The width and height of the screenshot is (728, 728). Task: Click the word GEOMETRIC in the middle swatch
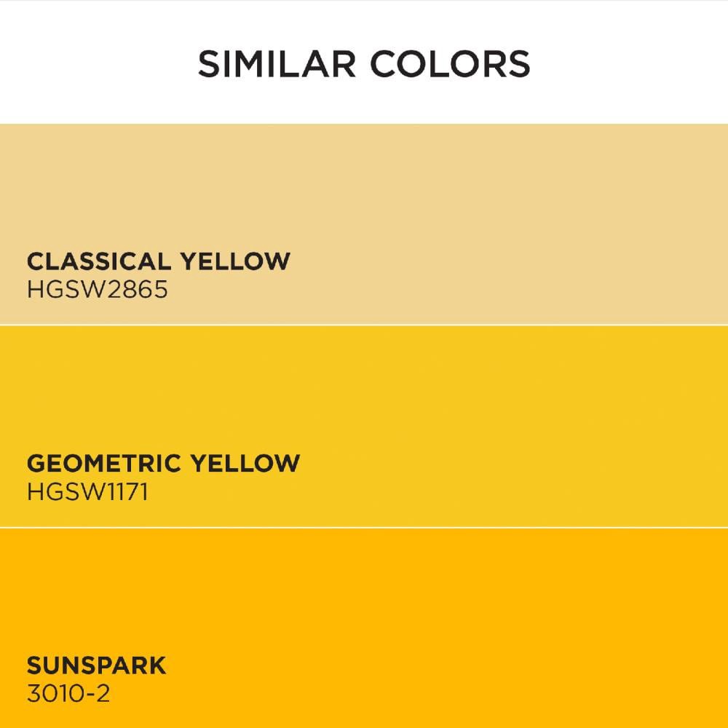pyautogui.click(x=104, y=463)
